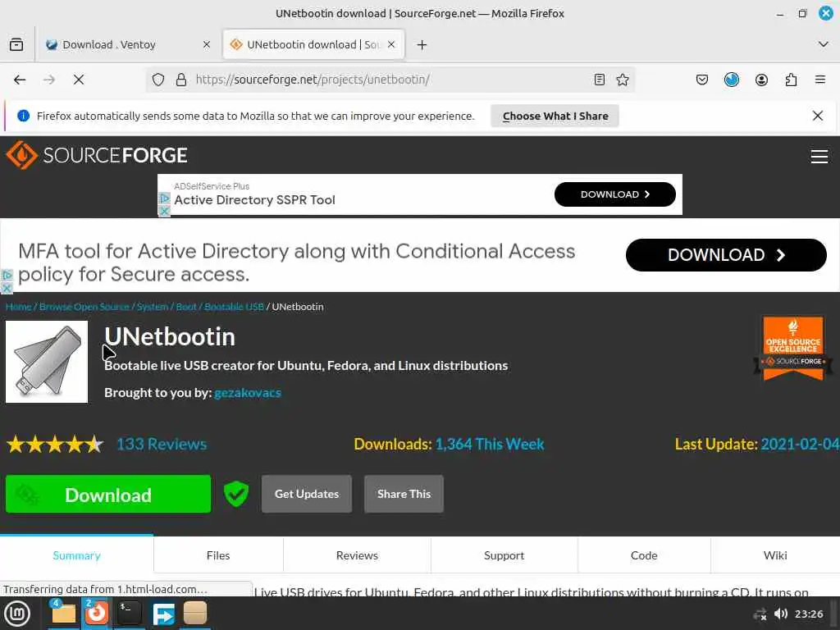The image size is (840, 630).
Task: Switch to the Files tab
Action: [x=218, y=555]
